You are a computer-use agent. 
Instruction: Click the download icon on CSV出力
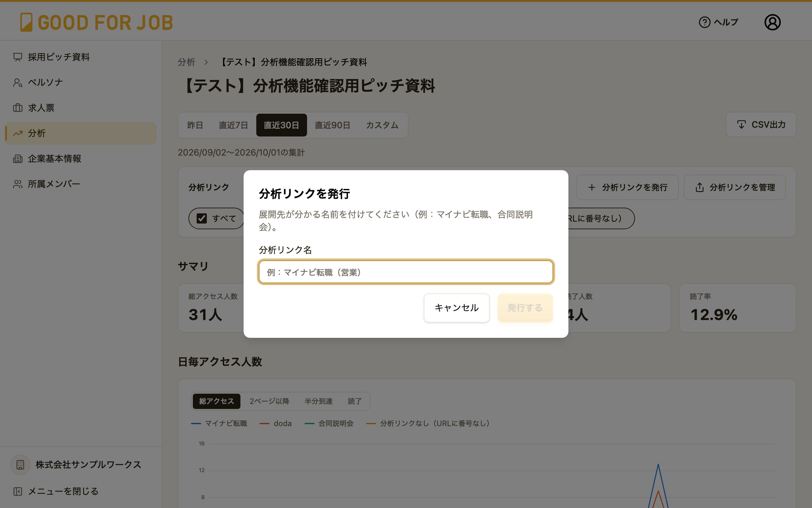741,125
